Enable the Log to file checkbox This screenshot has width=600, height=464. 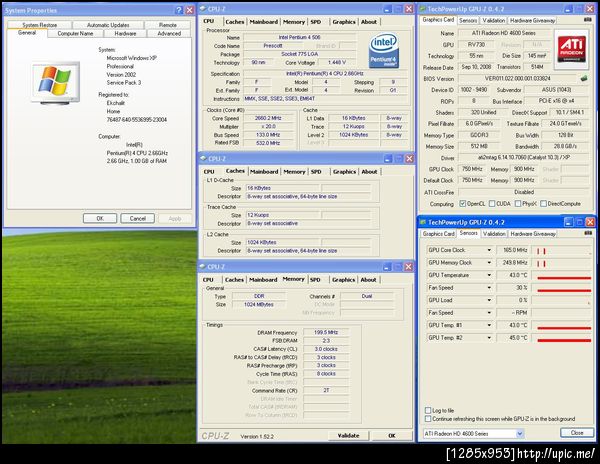tap(428, 410)
